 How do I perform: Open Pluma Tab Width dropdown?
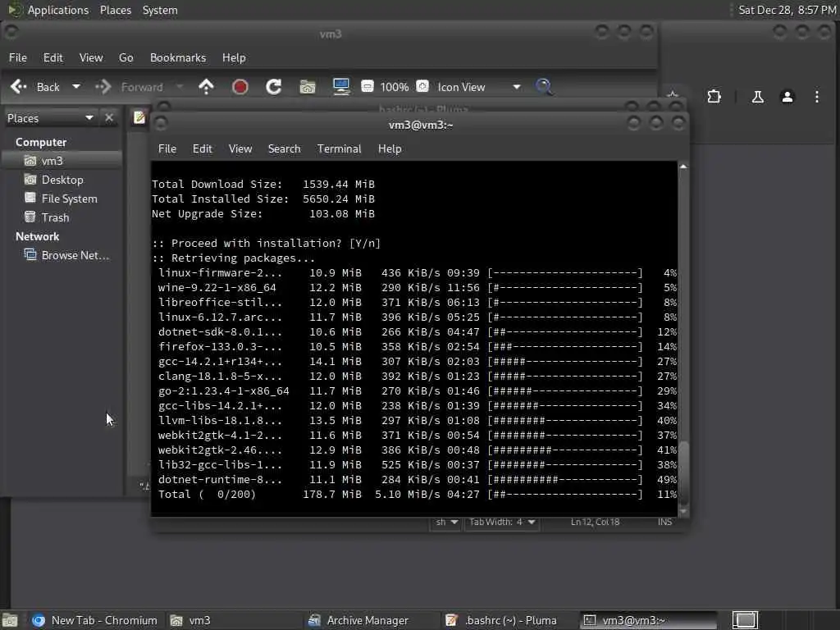(502, 522)
